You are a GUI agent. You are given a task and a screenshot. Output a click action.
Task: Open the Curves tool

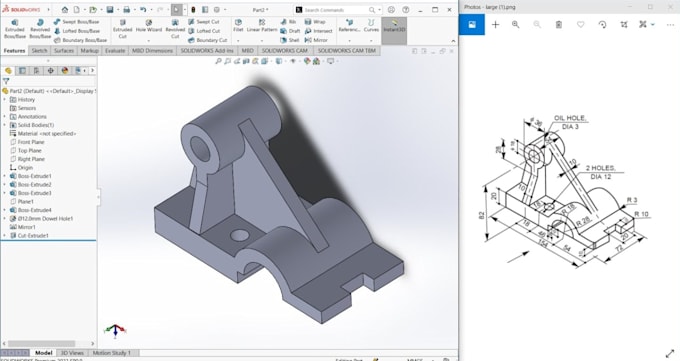click(x=371, y=26)
